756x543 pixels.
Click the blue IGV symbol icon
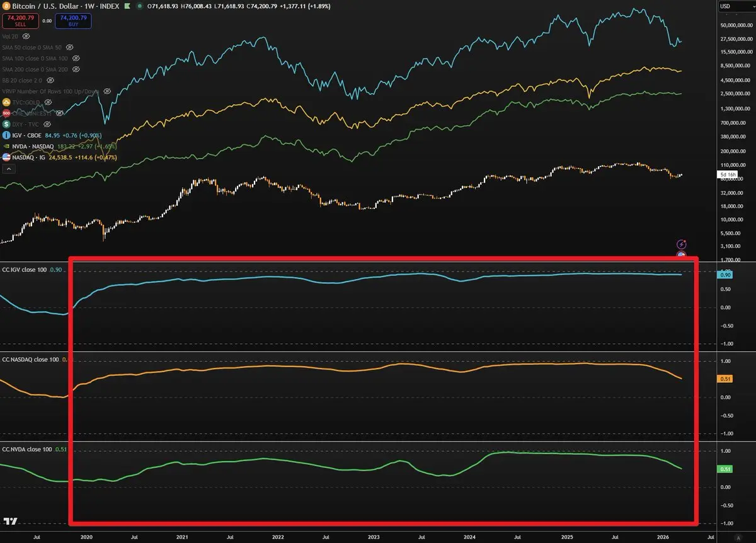(x=6, y=135)
